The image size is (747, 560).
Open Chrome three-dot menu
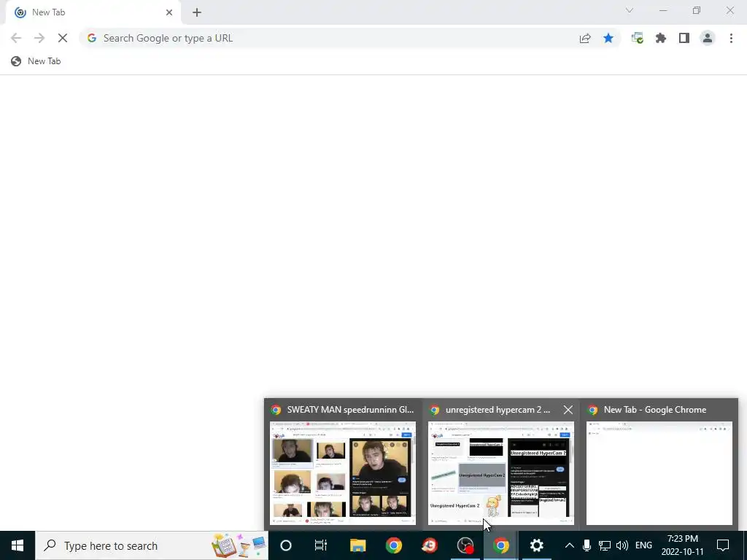731,38
